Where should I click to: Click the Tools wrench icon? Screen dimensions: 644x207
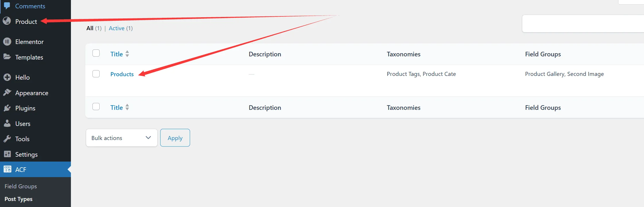click(7, 139)
